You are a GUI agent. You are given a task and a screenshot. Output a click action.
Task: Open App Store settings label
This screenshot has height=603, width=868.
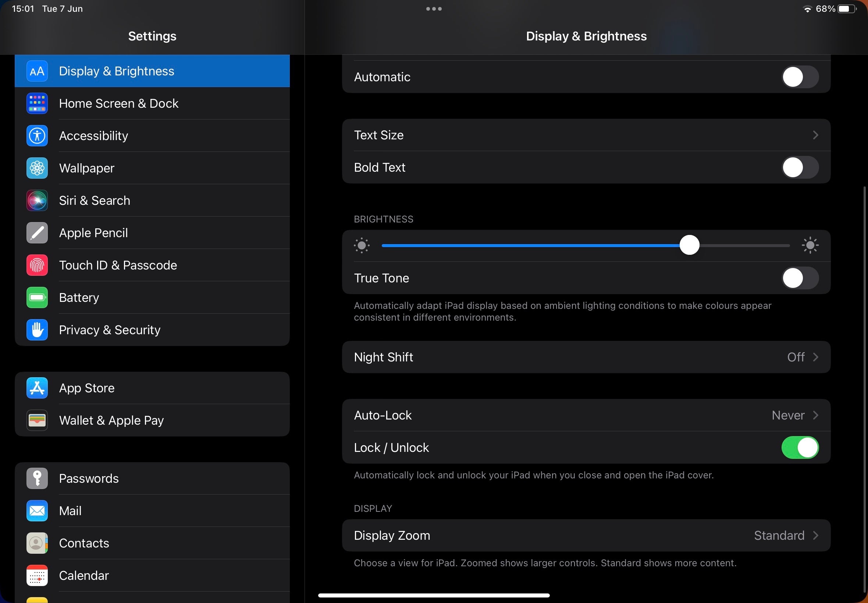tap(87, 388)
